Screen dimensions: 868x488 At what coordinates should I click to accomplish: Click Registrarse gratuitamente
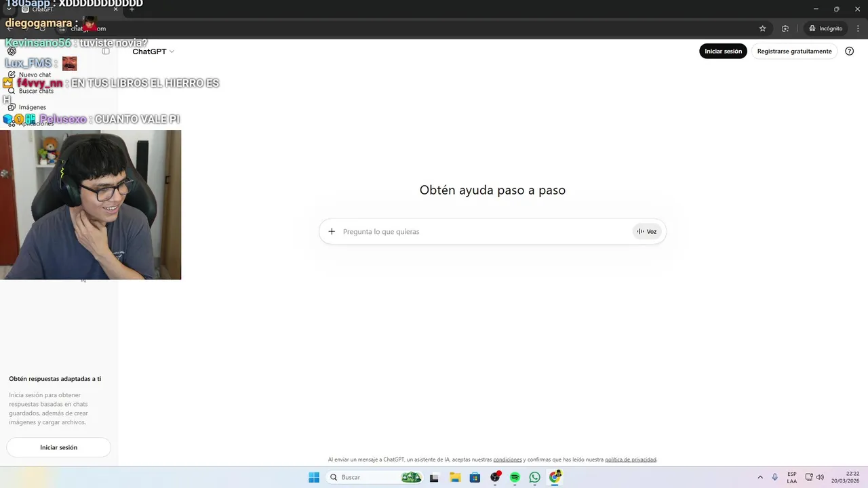[x=794, y=51]
